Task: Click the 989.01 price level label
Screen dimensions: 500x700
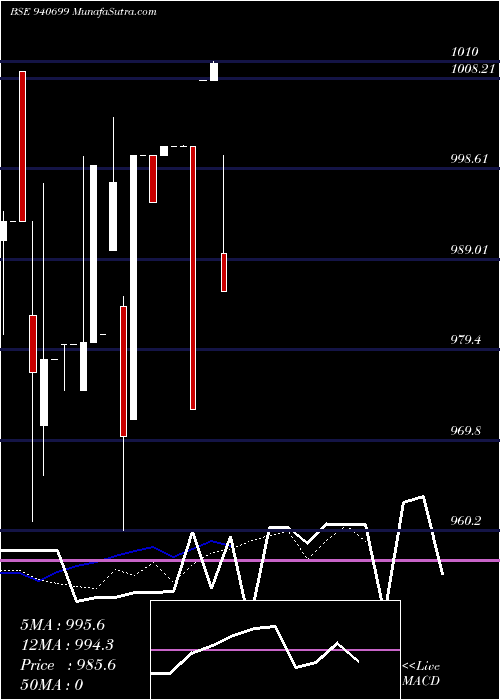Action: [469, 249]
